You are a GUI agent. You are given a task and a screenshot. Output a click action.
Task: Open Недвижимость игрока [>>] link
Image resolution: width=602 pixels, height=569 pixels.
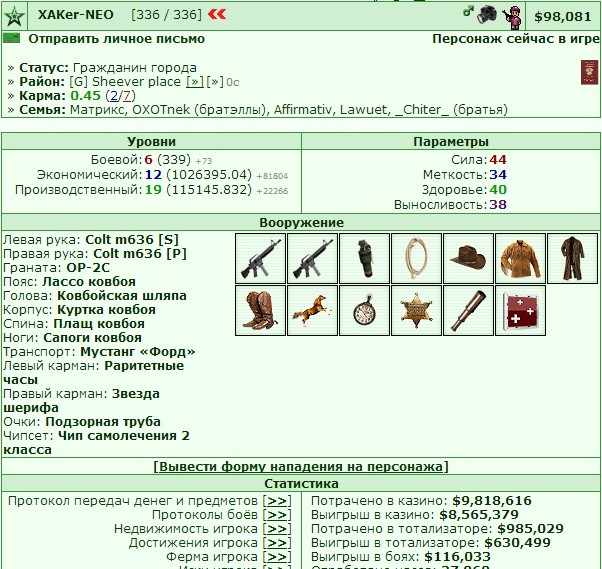point(277,529)
